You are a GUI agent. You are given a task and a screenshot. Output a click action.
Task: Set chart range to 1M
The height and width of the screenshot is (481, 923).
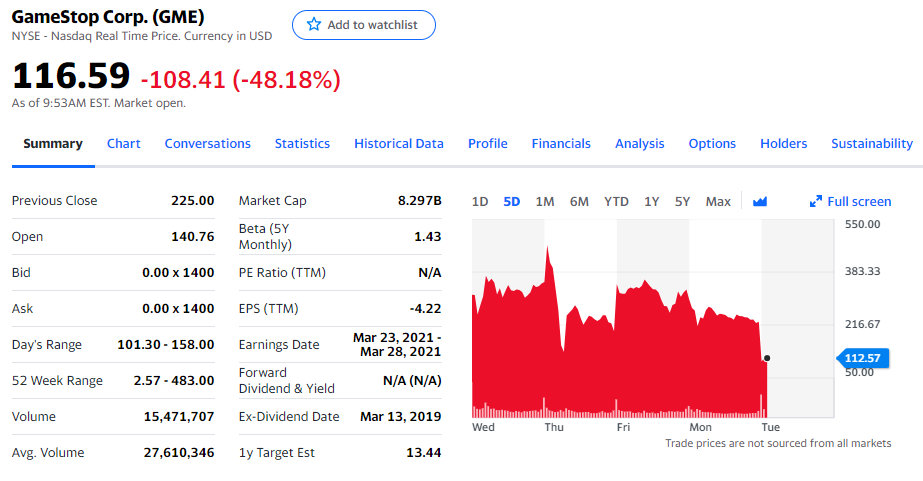(x=544, y=201)
